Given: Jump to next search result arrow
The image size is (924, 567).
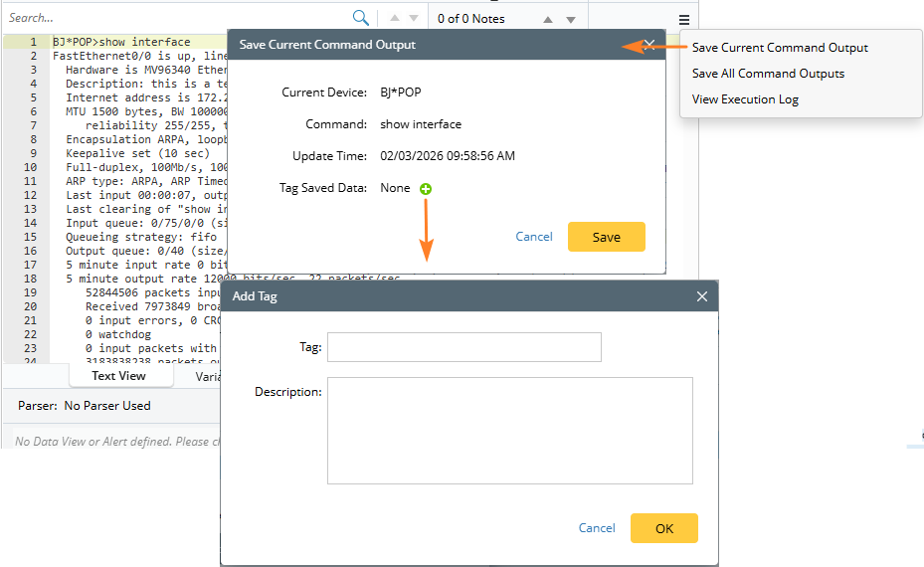Looking at the screenshot, I should [x=414, y=18].
